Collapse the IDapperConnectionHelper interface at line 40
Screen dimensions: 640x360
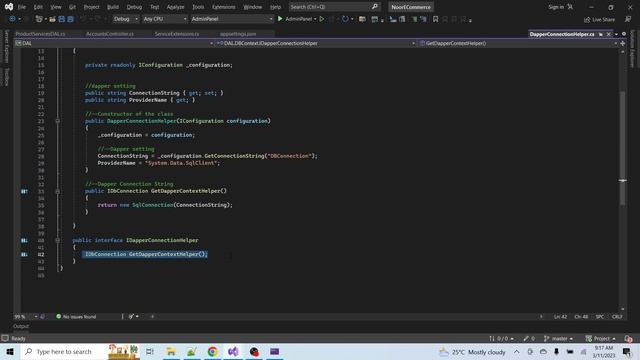pos(58,240)
